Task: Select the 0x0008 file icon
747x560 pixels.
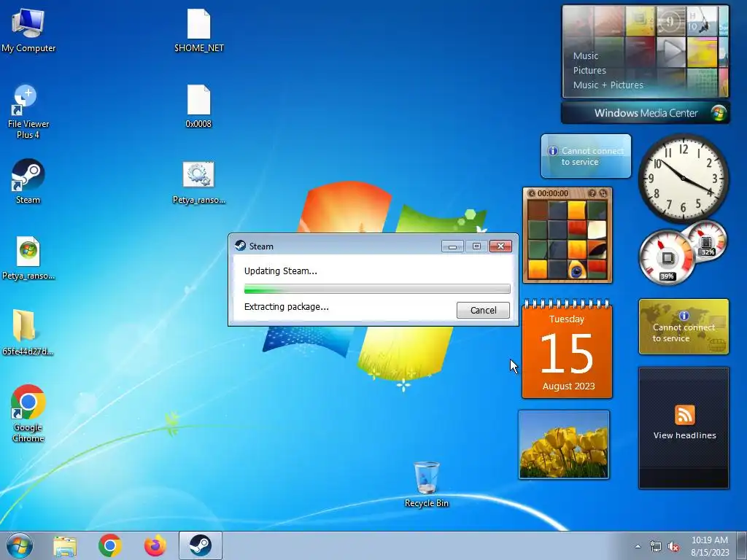Action: [198, 106]
